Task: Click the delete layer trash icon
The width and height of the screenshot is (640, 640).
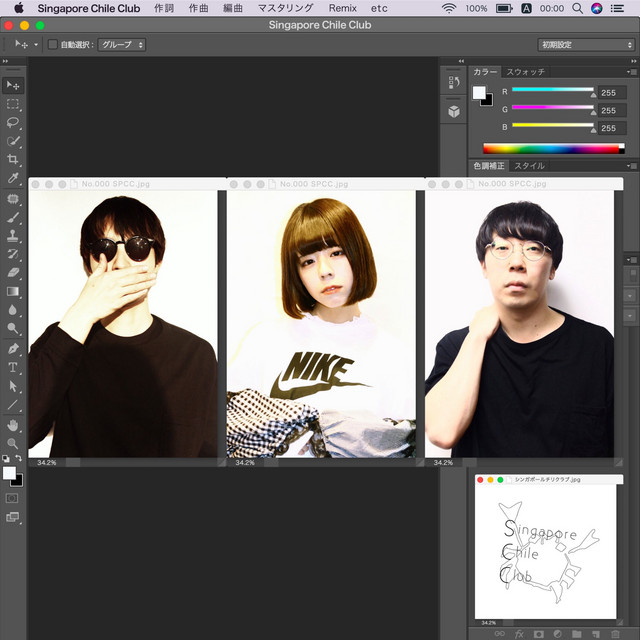Action: click(614, 633)
